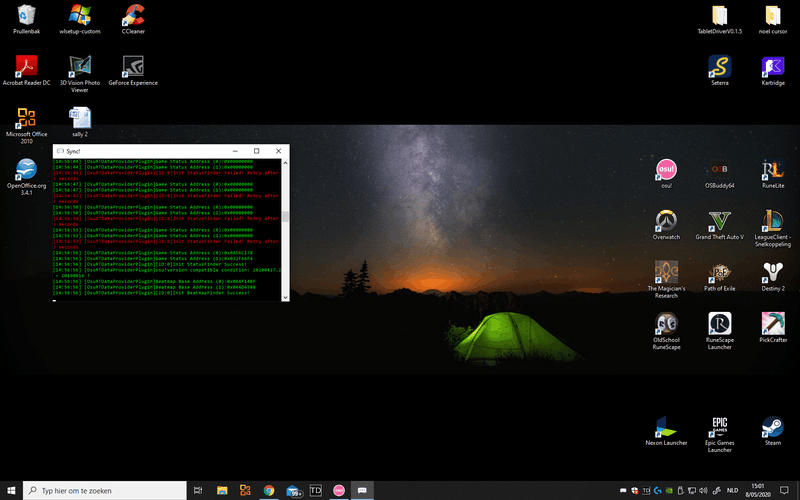Image resolution: width=800 pixels, height=500 pixels.
Task: Launch PickCrafter desktop shortcut
Action: pos(772,328)
